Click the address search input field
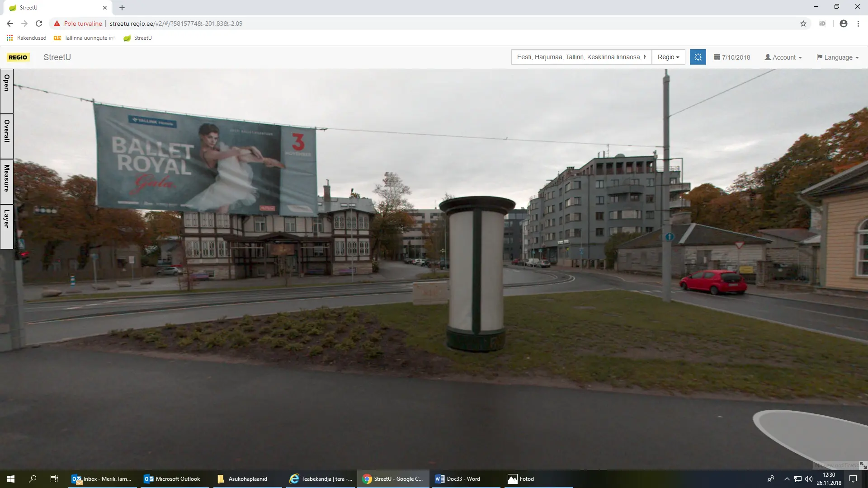 [581, 57]
